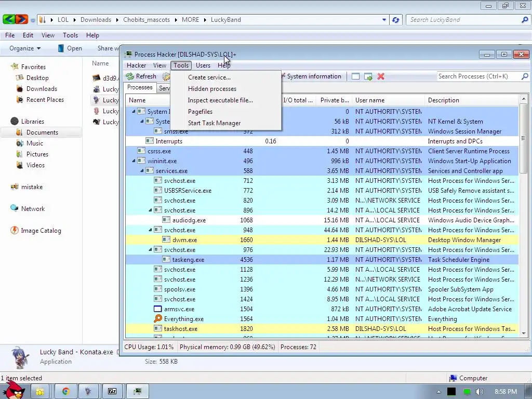This screenshot has height=399, width=532.
Task: Select the csrss.exe process row
Action: pyautogui.click(x=322, y=151)
